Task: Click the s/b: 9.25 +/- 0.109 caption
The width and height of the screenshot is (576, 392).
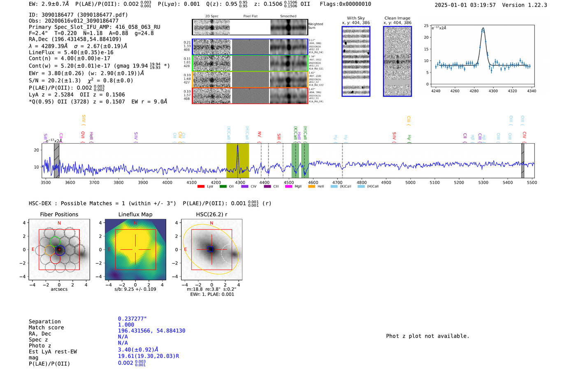Action: (135, 289)
